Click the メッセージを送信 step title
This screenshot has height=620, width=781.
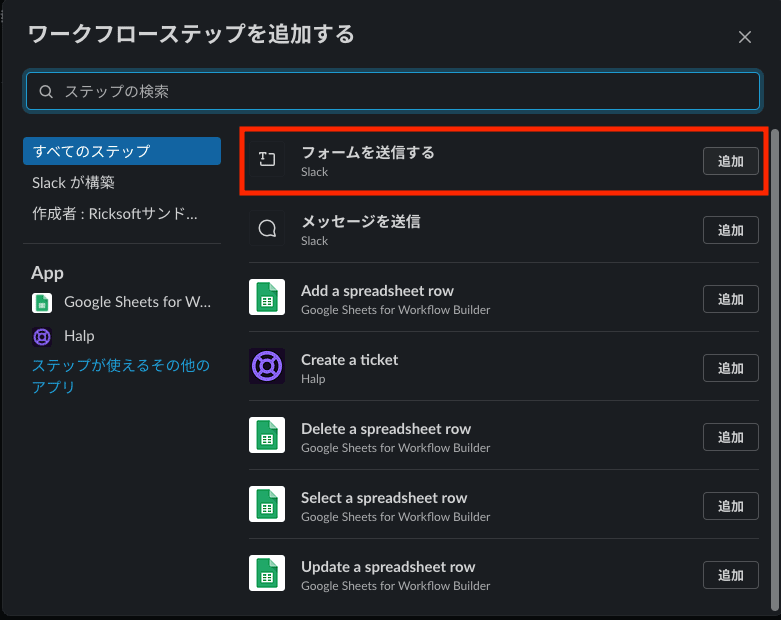(361, 221)
